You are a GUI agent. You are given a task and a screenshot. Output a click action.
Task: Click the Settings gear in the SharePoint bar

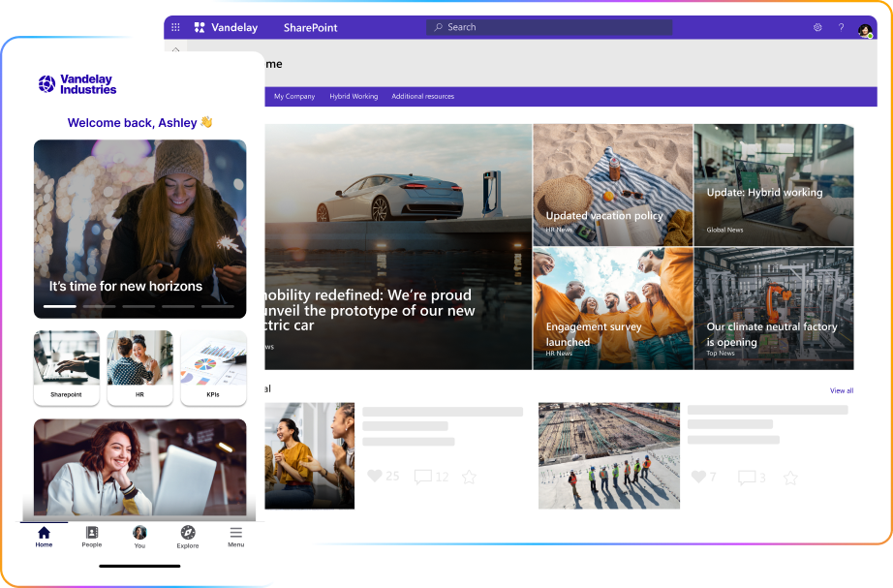pos(817,27)
